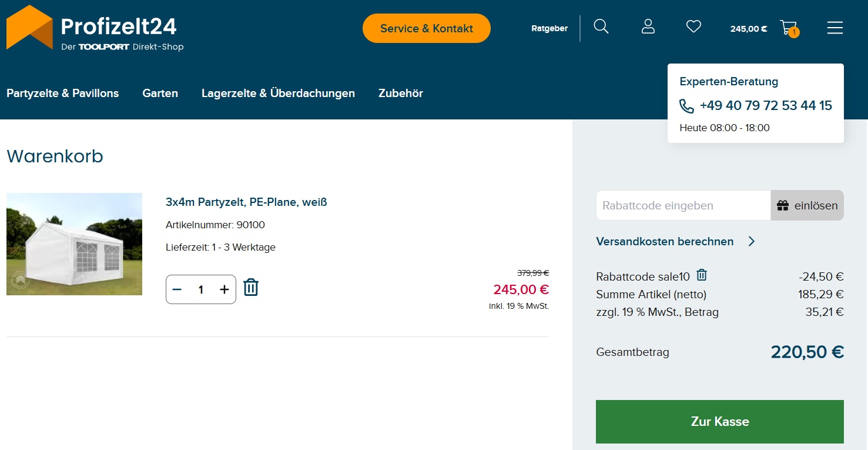Delete the sale10 discount code
Screen dimensions: 868x450
702,275
